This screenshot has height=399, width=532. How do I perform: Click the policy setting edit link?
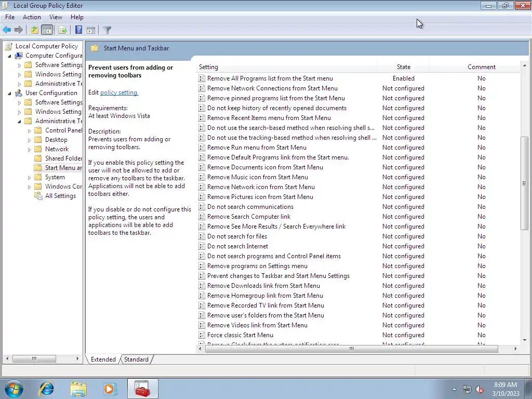(x=119, y=92)
